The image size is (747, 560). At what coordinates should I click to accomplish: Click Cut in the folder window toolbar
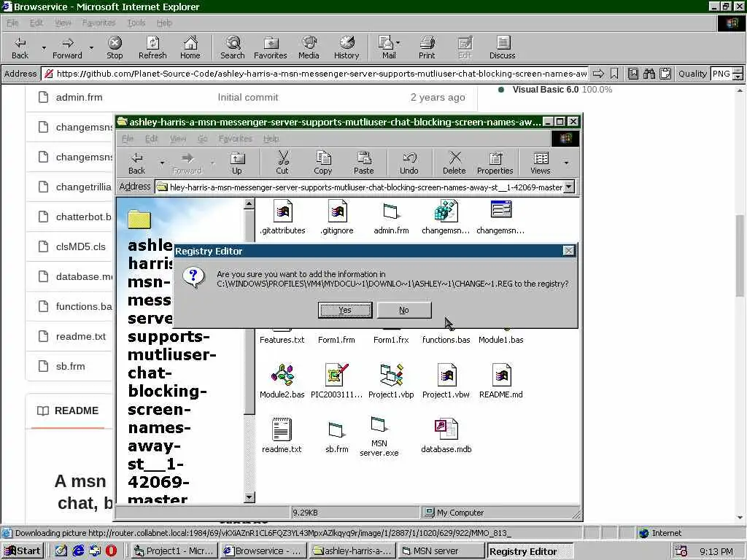[282, 163]
